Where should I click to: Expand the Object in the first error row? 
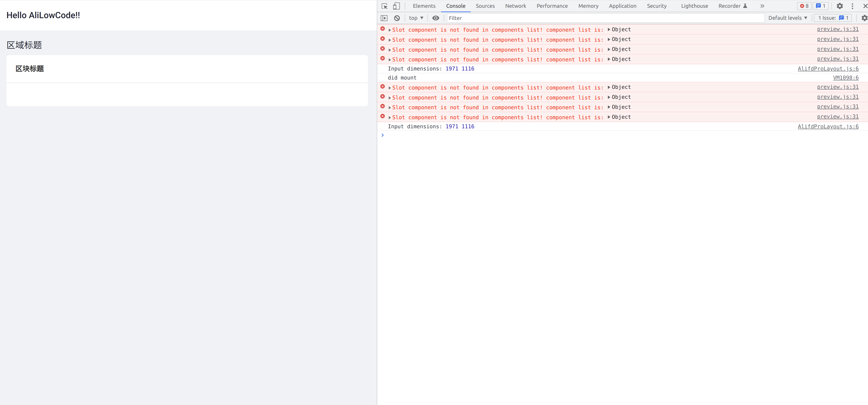click(609, 30)
